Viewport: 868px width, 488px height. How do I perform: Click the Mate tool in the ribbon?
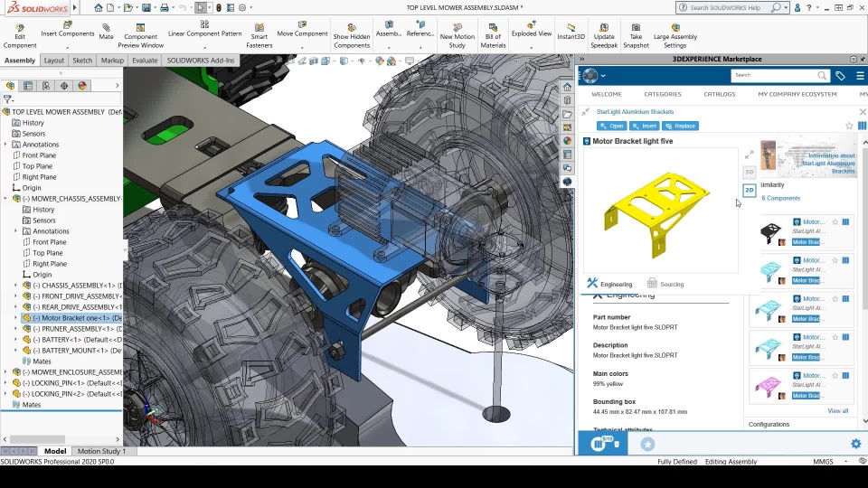click(106, 33)
